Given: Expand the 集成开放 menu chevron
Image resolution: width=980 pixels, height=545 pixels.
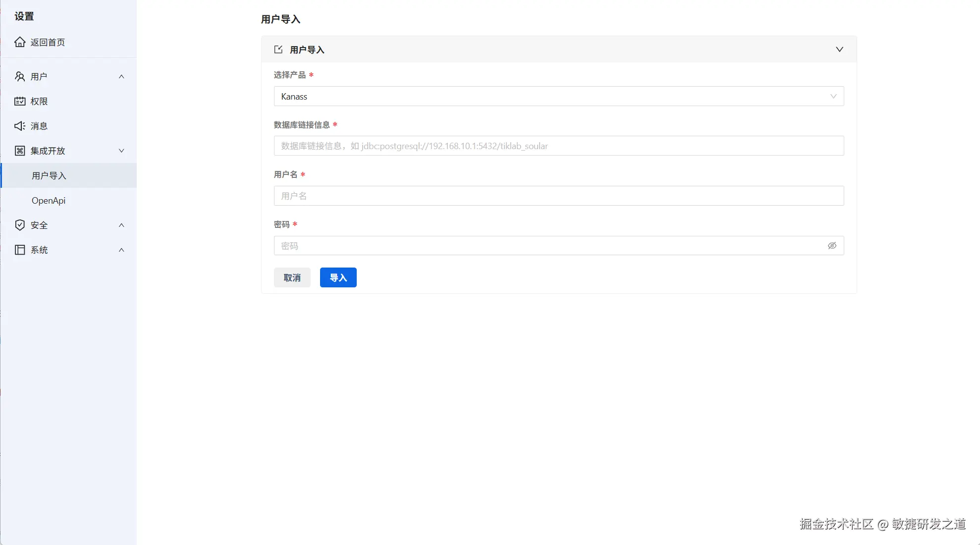Looking at the screenshot, I should pos(121,151).
